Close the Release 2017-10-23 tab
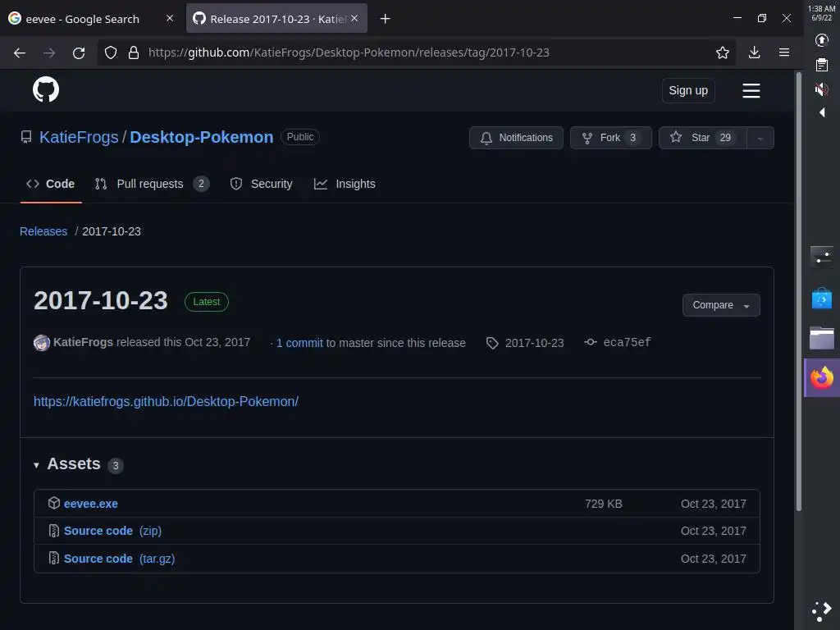The width and height of the screenshot is (840, 630). tap(354, 18)
